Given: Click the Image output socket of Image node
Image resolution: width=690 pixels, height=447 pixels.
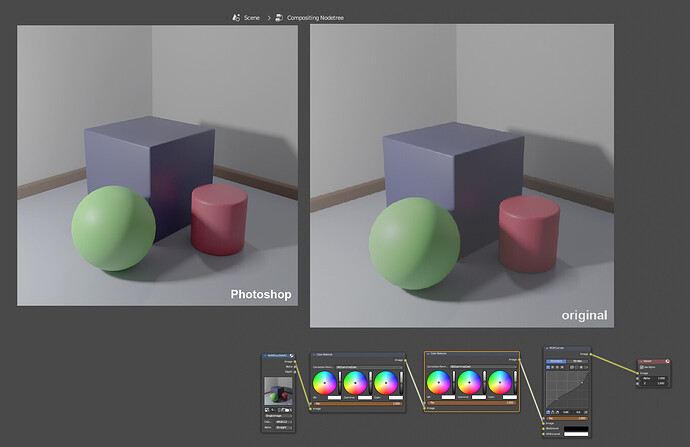Looking at the screenshot, I should (x=295, y=362).
